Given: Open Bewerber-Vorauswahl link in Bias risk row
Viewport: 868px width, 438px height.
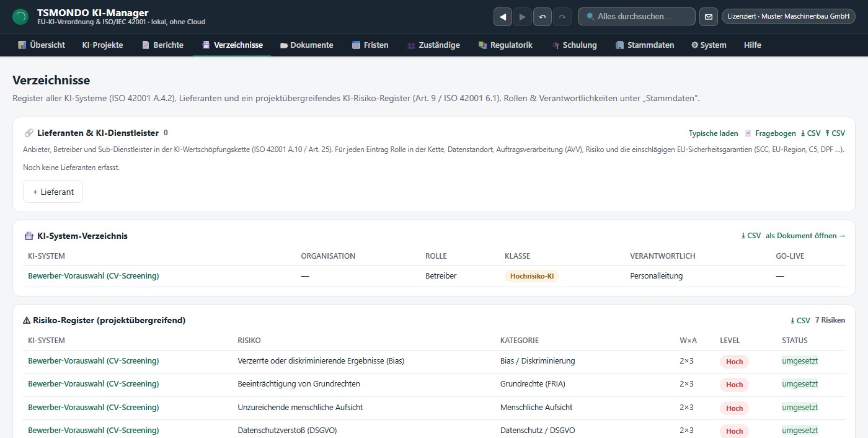Looking at the screenshot, I should (94, 361).
